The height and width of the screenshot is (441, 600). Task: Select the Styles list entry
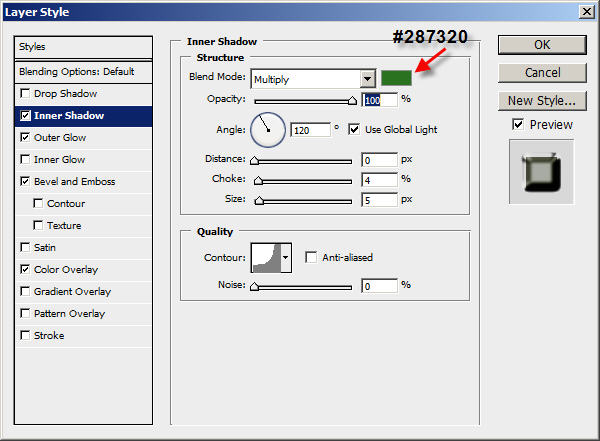pyautogui.click(x=83, y=47)
